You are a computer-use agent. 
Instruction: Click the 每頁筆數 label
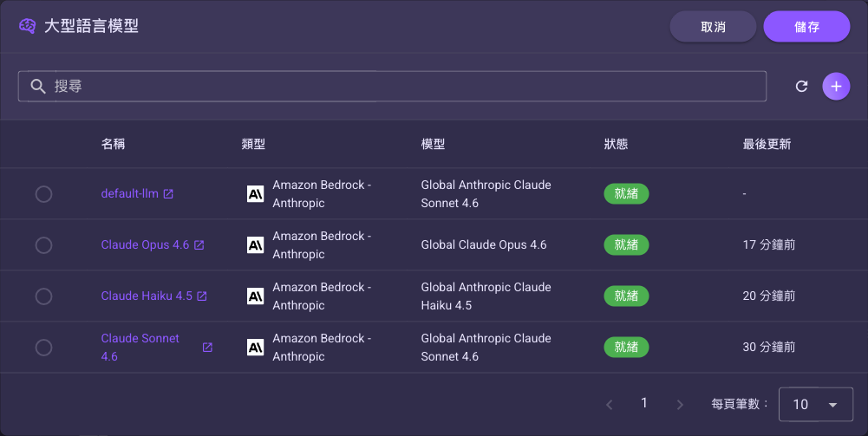pyautogui.click(x=740, y=404)
